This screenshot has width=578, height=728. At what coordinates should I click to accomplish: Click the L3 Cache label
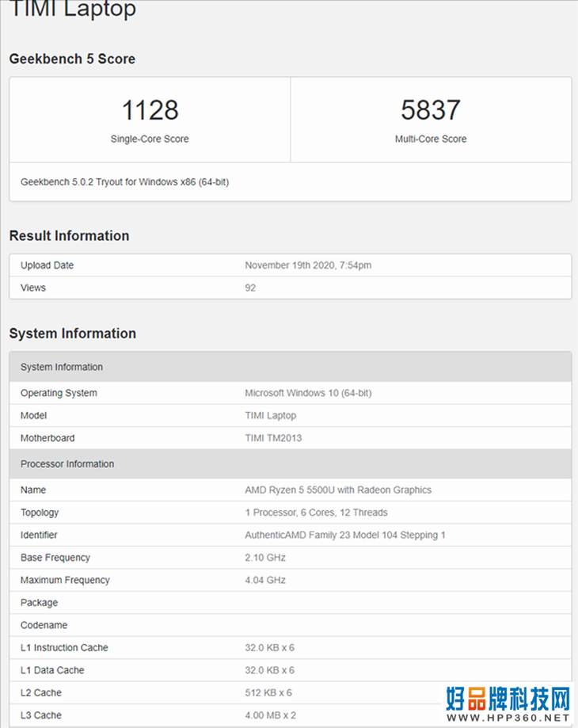click(41, 715)
